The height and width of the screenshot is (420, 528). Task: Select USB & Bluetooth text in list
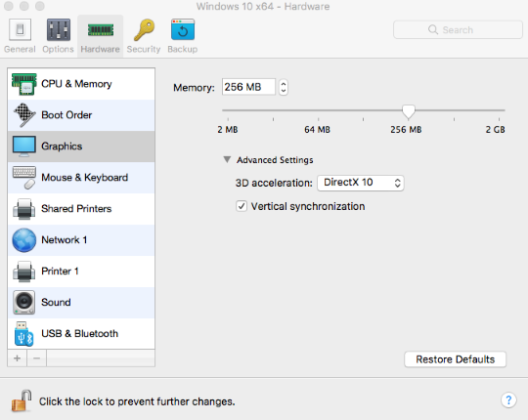pos(80,334)
